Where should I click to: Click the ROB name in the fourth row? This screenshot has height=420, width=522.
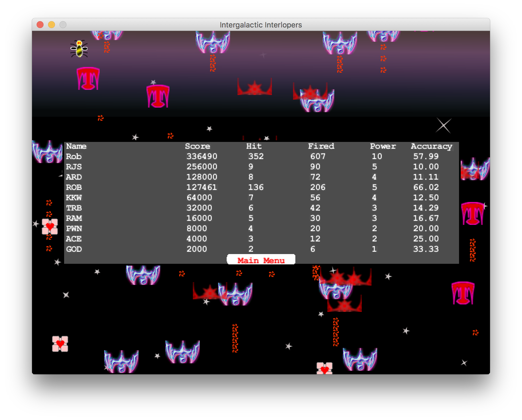click(x=74, y=187)
